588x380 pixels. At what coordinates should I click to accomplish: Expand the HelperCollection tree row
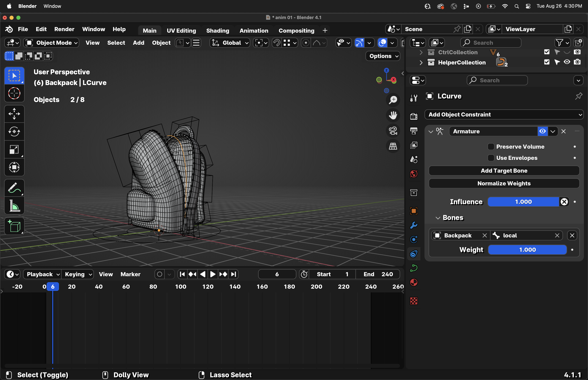click(x=421, y=63)
